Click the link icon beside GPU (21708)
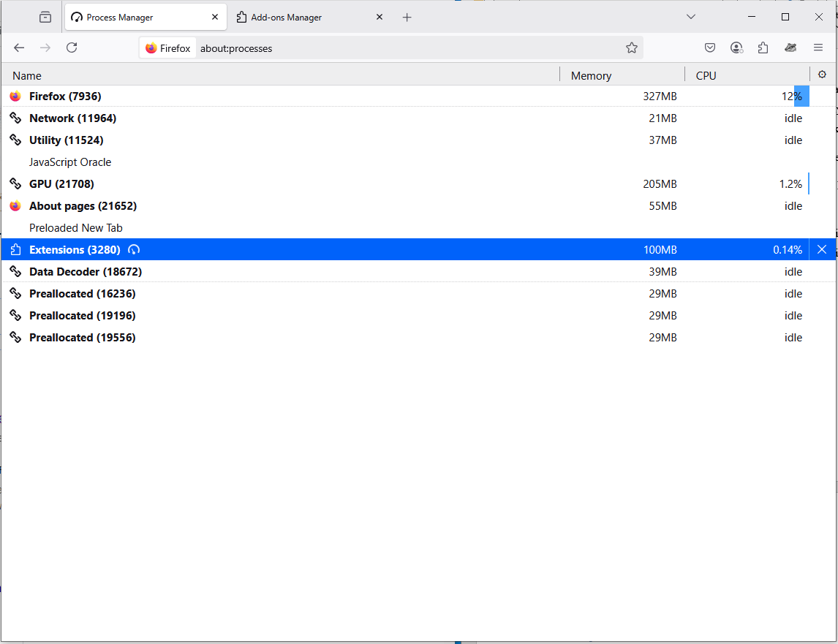 pos(15,184)
